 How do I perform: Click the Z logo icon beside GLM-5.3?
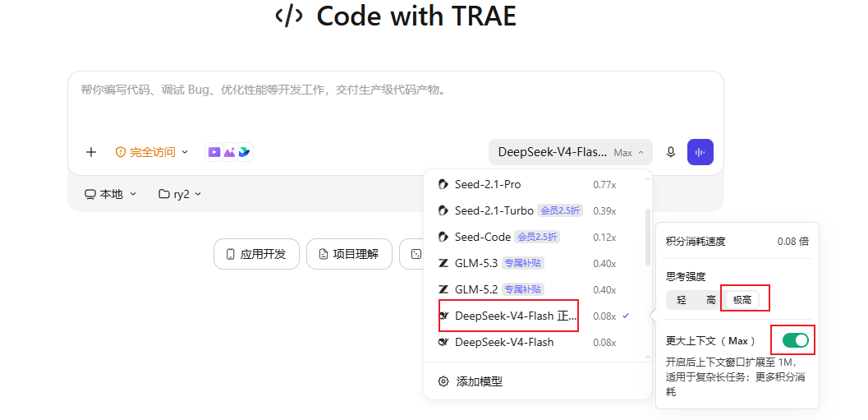[x=443, y=263]
